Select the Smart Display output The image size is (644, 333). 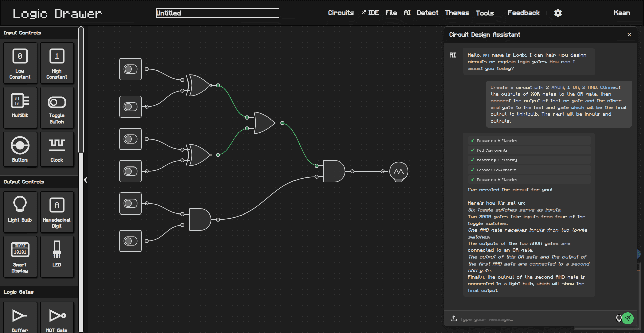point(20,256)
